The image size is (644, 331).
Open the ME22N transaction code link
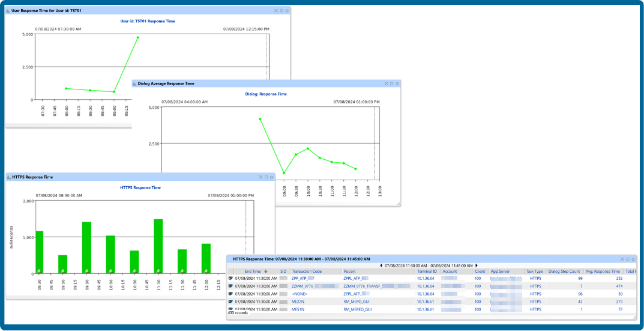click(298, 302)
